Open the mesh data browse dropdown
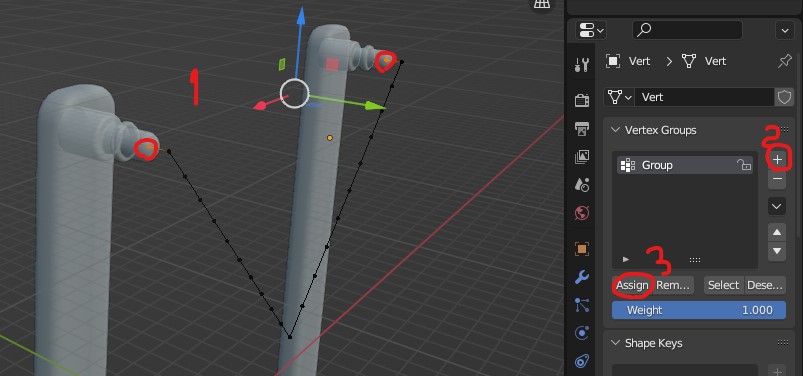This screenshot has width=803, height=376. (619, 97)
